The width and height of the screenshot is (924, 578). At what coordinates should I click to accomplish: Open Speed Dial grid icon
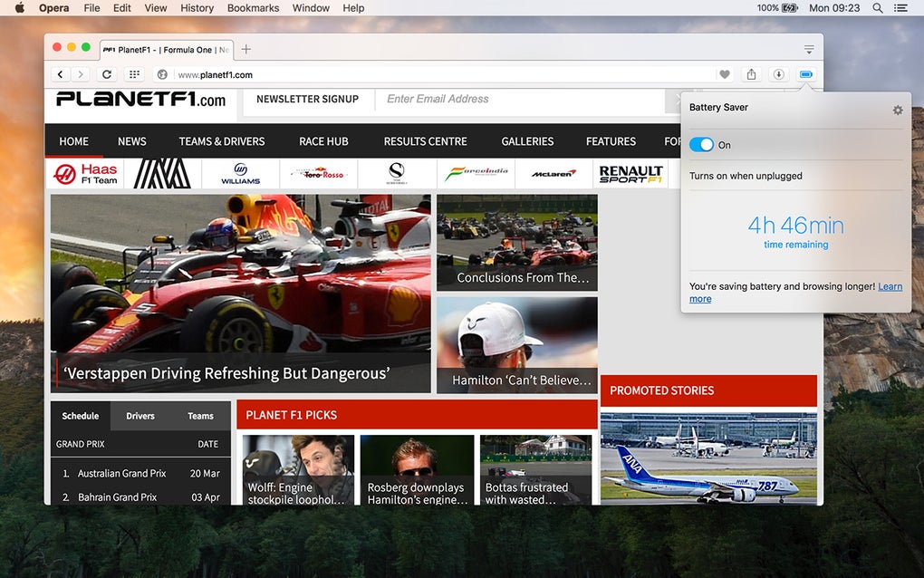pos(134,74)
